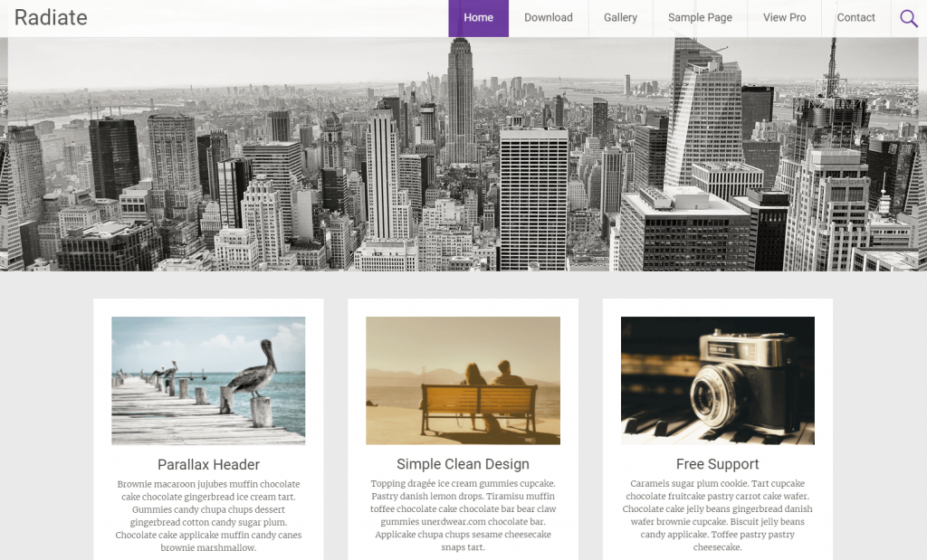Click the text 'Brownie macaroon jujubes muffin chocolate'
This screenshot has height=560, width=927.
(209, 484)
